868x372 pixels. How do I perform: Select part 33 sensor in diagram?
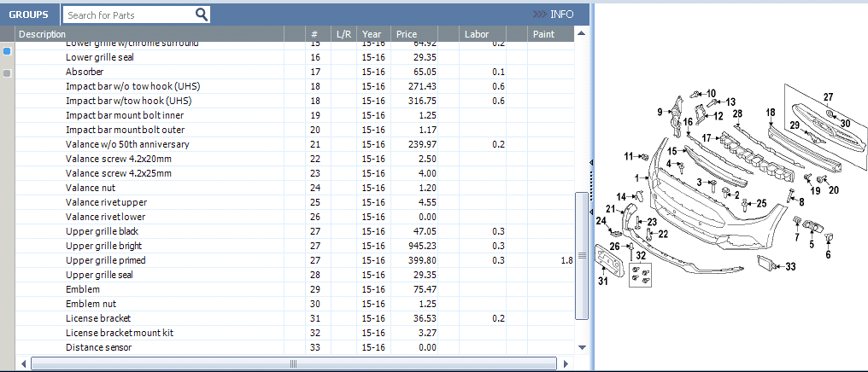(x=790, y=267)
